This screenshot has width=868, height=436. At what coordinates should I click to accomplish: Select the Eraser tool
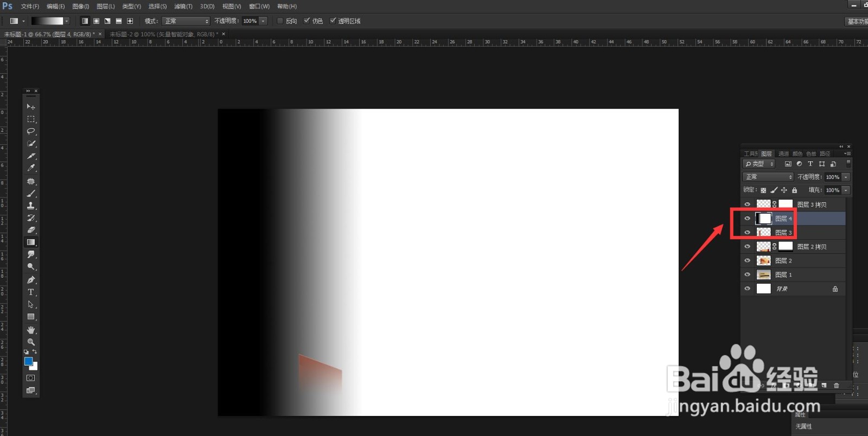[x=31, y=230]
